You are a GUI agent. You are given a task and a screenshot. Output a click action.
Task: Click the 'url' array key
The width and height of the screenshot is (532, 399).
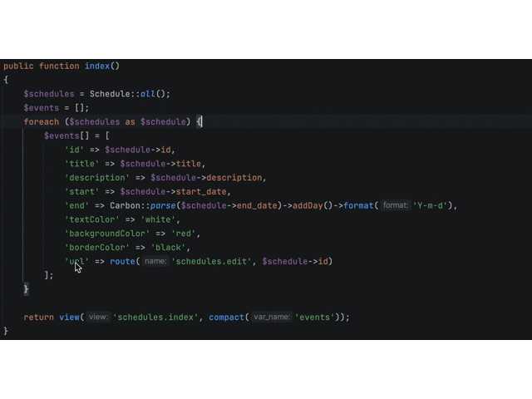(76, 261)
